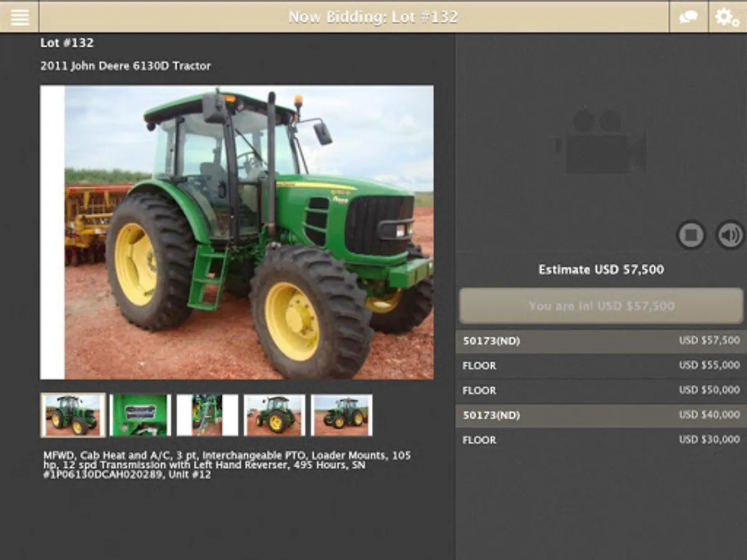This screenshot has height=560, width=747.
Task: Select the first tractor thumbnail
Action: (73, 415)
